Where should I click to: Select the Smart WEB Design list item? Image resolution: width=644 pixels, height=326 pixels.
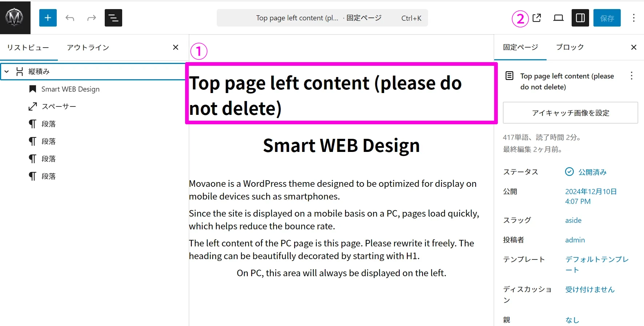[x=70, y=89]
